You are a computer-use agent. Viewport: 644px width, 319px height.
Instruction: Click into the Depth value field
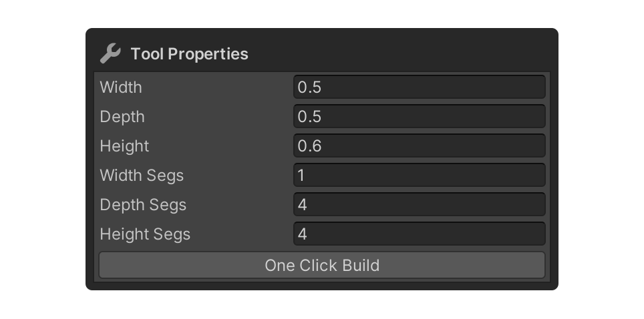click(419, 117)
